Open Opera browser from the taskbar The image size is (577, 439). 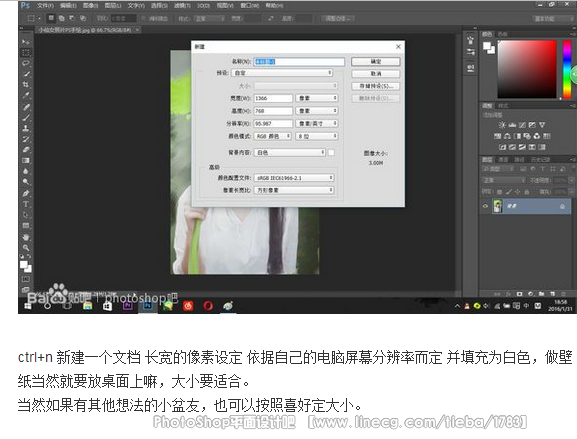208,305
